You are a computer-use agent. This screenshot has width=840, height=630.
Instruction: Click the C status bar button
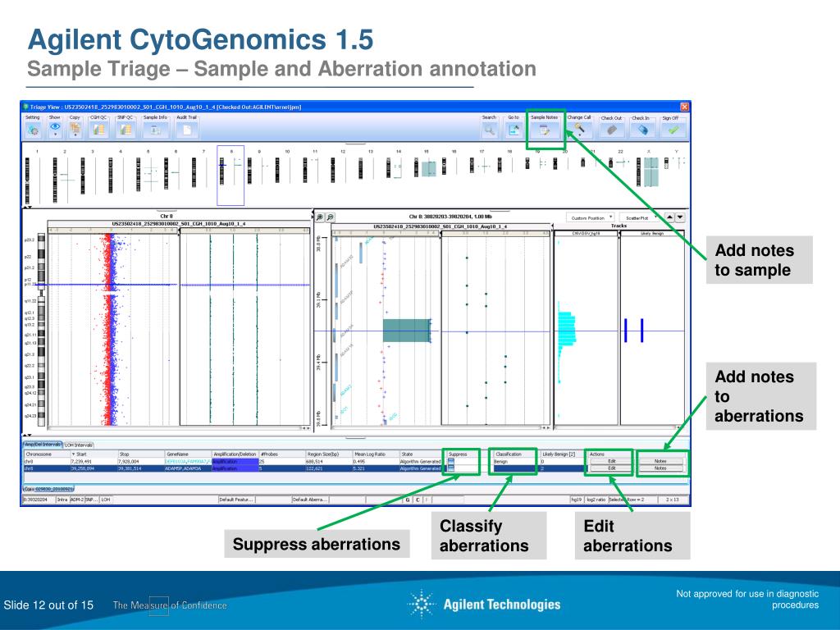(418, 500)
